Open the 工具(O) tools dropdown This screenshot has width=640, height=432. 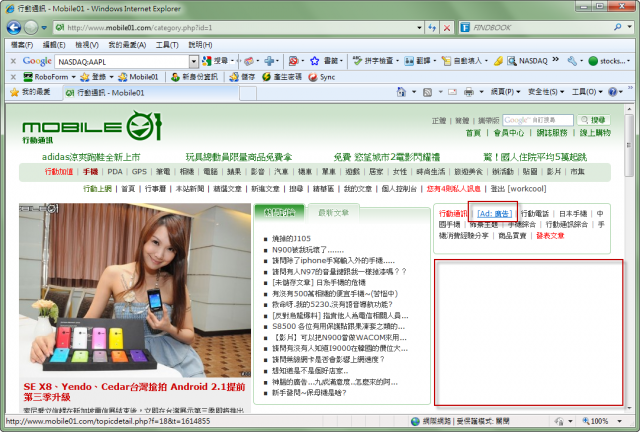(x=587, y=92)
